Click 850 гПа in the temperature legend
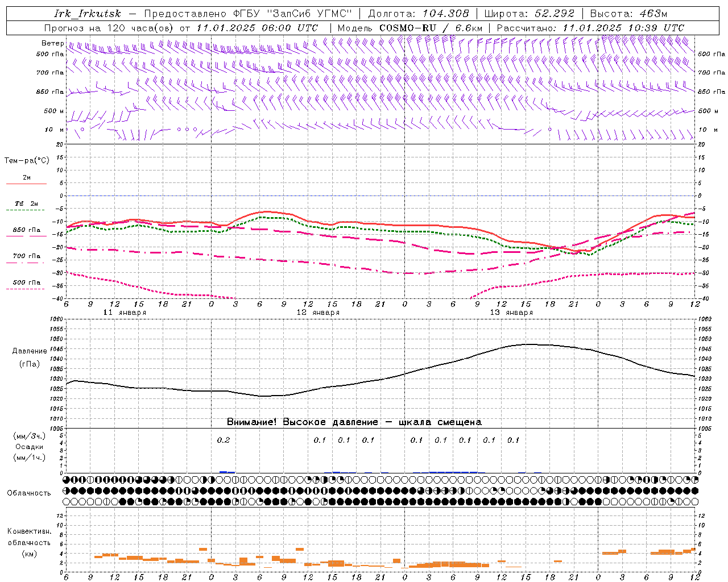 pyautogui.click(x=26, y=230)
